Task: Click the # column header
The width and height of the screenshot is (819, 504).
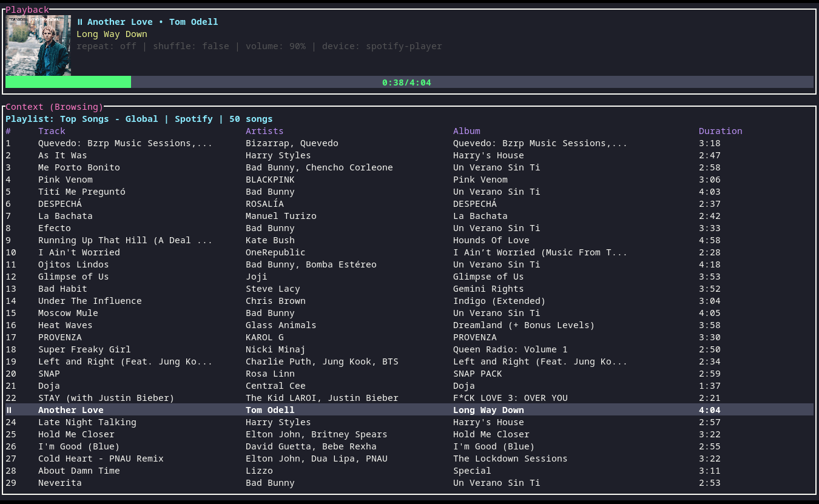Action: pos(8,131)
